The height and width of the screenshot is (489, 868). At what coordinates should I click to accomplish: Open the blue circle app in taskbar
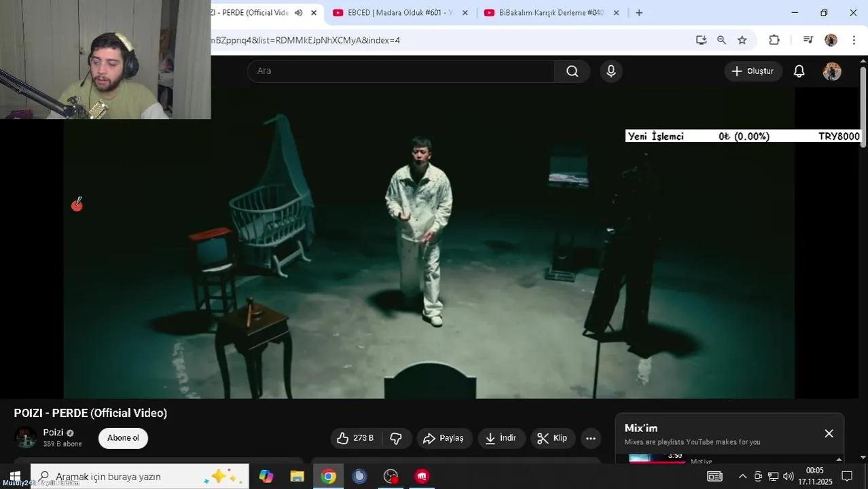[359, 476]
